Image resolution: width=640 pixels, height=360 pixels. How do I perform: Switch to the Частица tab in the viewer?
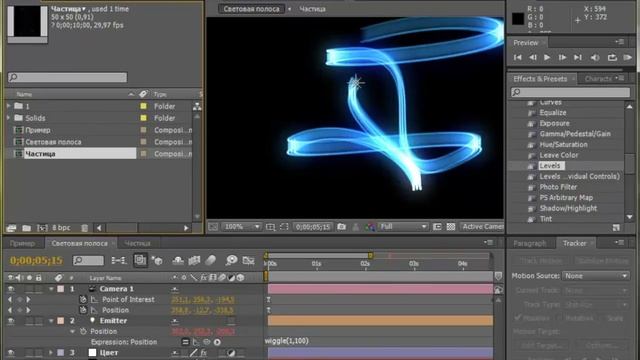(312, 9)
